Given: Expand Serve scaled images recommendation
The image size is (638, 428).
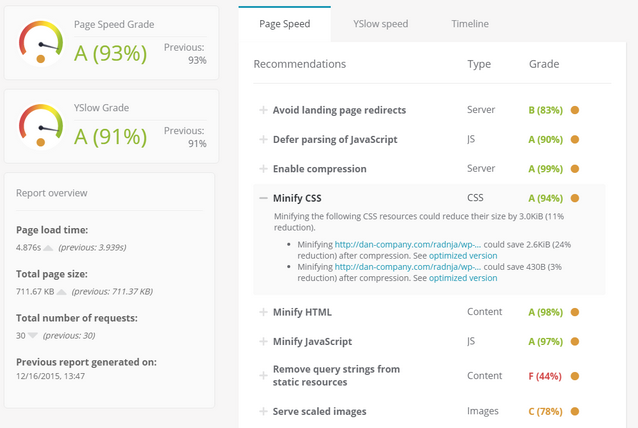Looking at the screenshot, I should 263,411.
